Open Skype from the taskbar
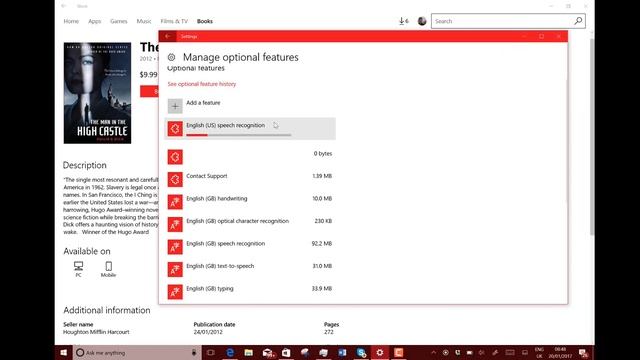The image size is (640, 360). pos(361,353)
